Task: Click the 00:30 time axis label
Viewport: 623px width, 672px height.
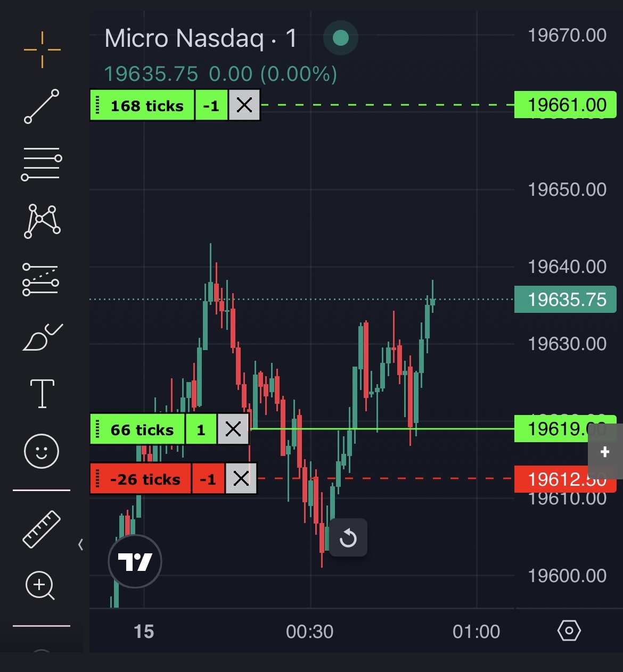Action: (310, 632)
